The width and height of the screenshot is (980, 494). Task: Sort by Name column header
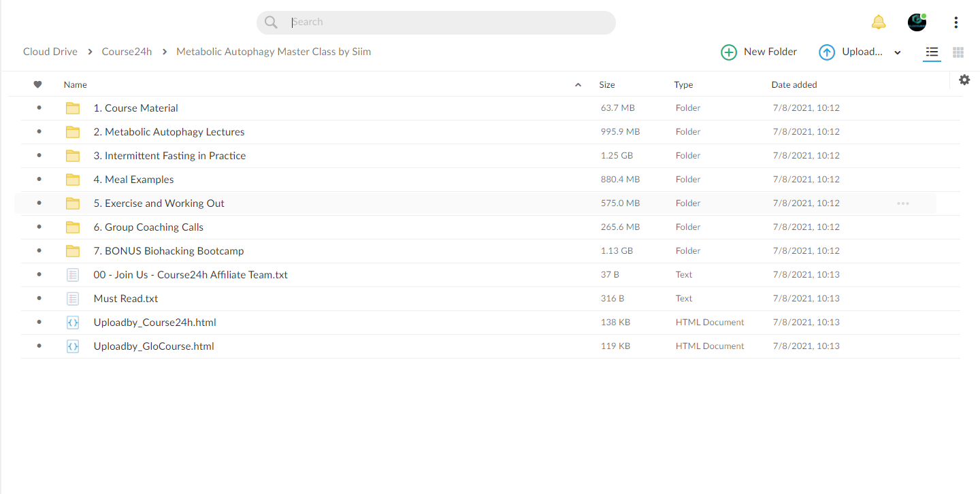(76, 85)
